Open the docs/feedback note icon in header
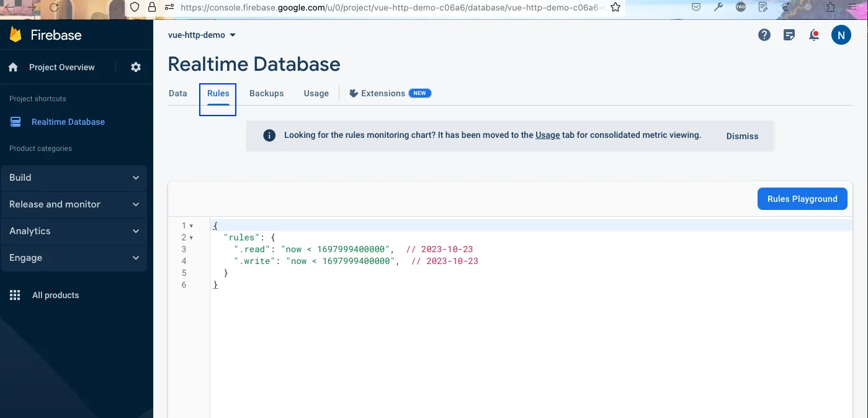Image resolution: width=868 pixels, height=418 pixels. click(x=789, y=35)
